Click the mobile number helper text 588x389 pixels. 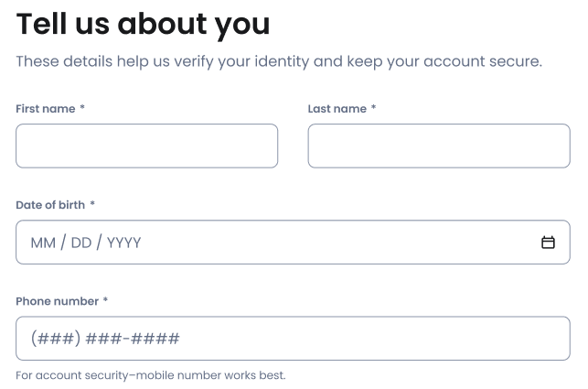click(151, 375)
